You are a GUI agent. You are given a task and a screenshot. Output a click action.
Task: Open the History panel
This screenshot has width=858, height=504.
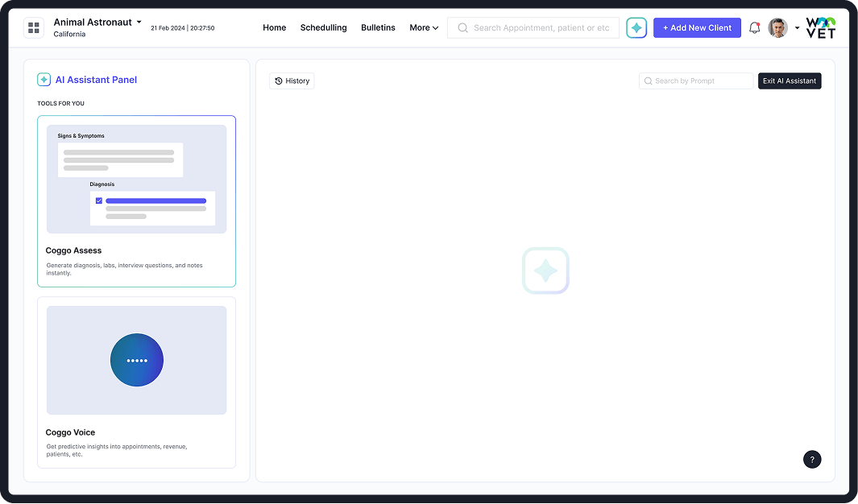(x=292, y=81)
